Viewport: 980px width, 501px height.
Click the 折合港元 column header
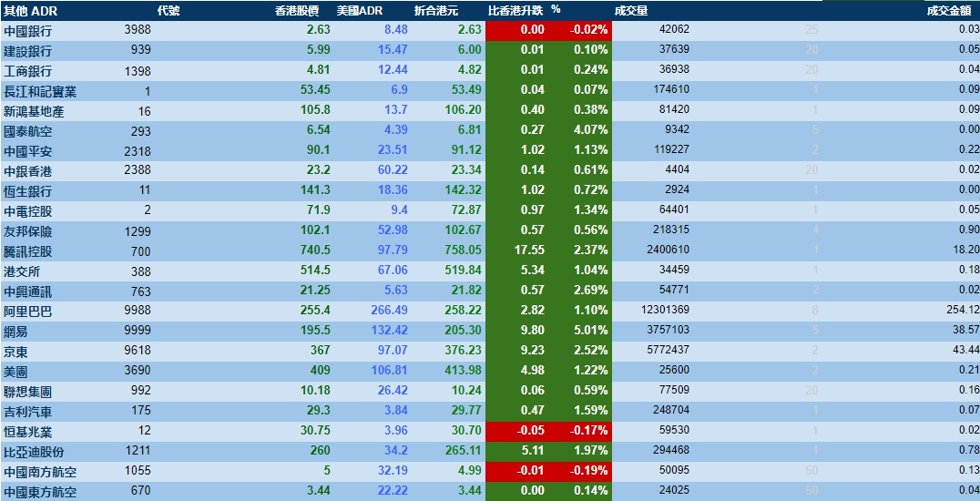(x=437, y=11)
